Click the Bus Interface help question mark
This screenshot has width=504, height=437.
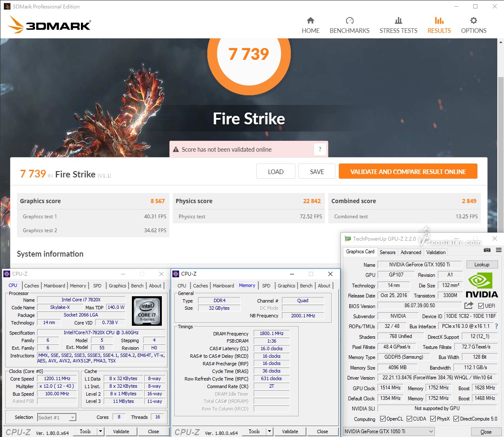tap(496, 326)
